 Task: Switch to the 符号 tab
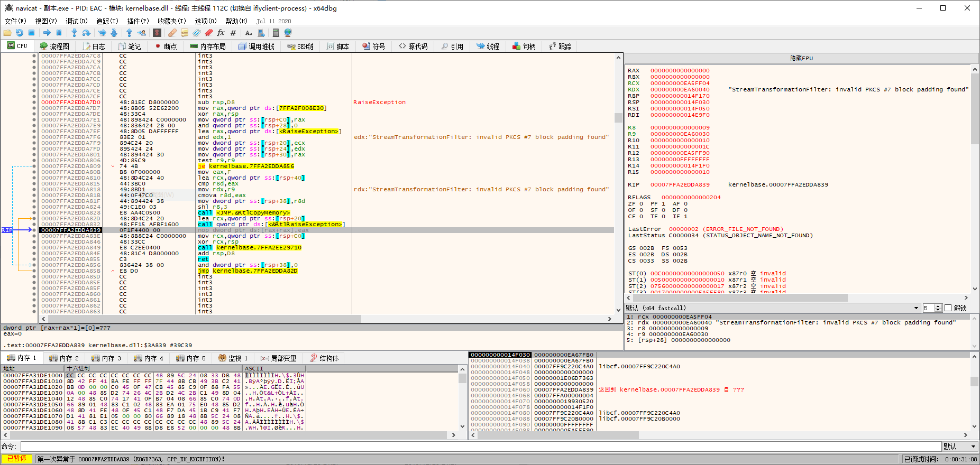coord(374,46)
